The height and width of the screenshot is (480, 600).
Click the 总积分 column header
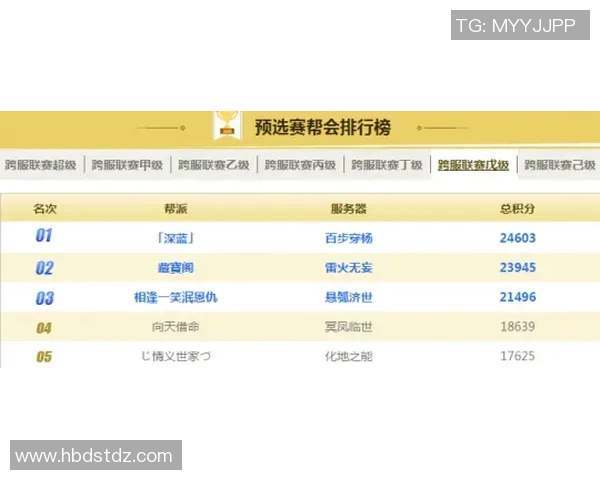coord(517,209)
